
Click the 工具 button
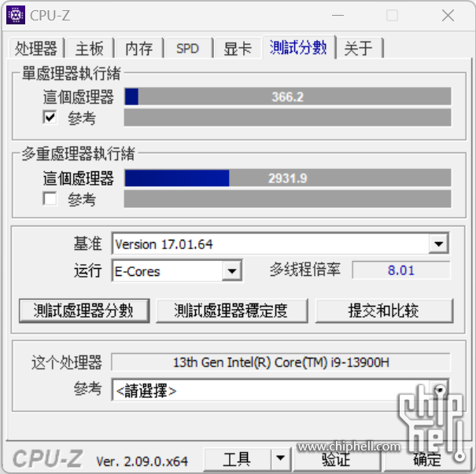[x=237, y=458]
